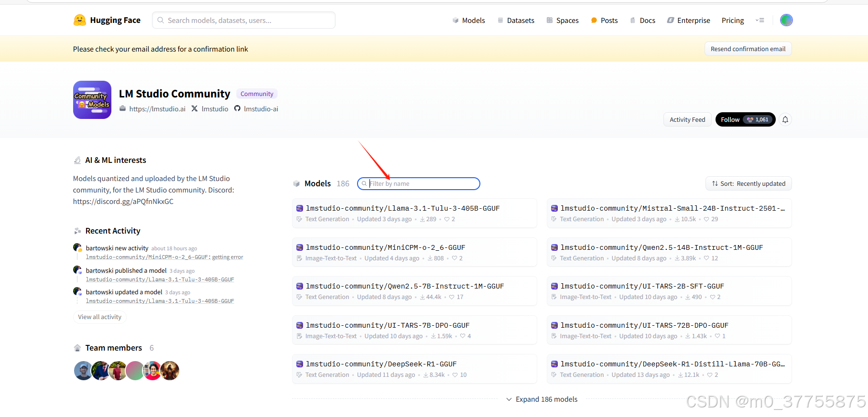Click the Enterprise icon in navbar
Screen dimensions: 868x417
[x=671, y=20]
